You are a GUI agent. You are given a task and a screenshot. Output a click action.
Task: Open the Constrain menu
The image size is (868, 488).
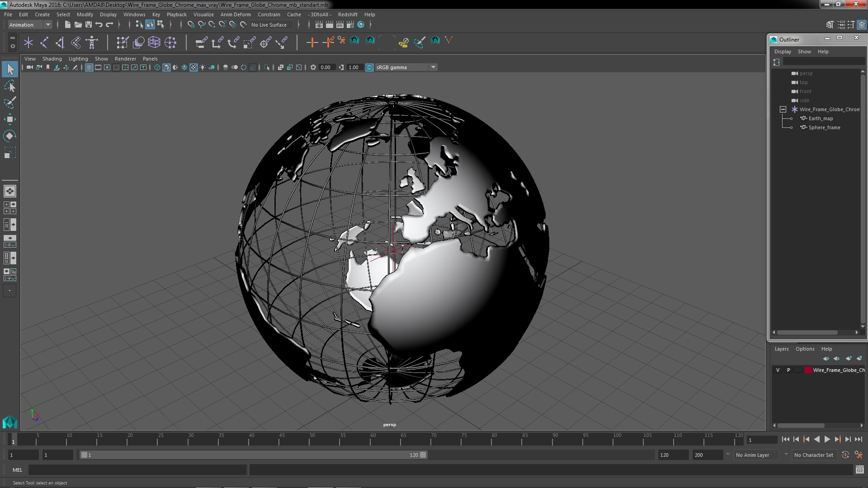269,14
